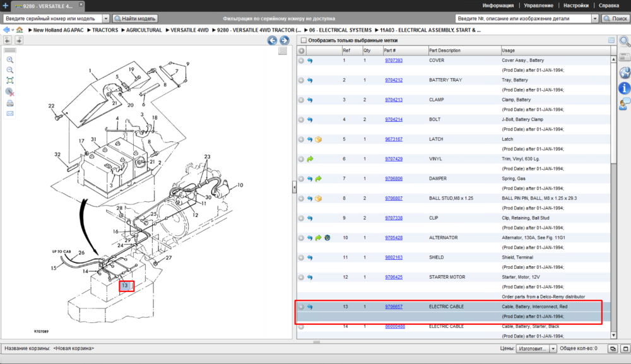This screenshot has width=631, height=364.
Task: Go to the previous figure with the left arrow
Action: point(273,40)
